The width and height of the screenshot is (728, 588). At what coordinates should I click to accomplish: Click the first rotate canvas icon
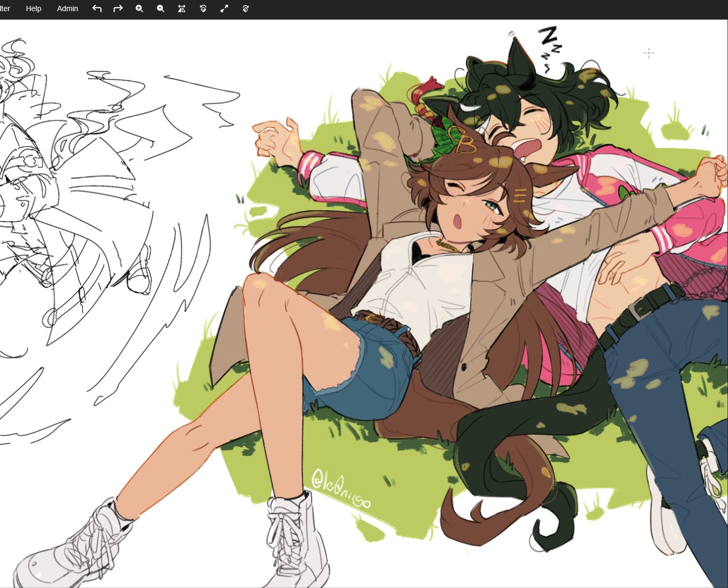point(203,8)
